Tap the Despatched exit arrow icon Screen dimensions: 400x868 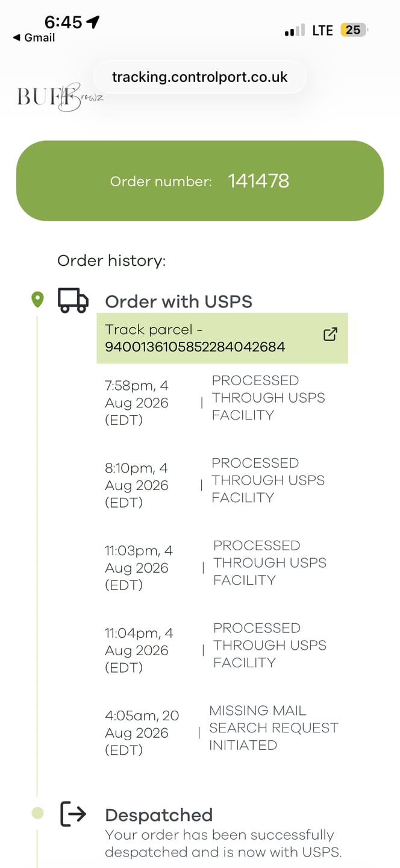tap(73, 814)
